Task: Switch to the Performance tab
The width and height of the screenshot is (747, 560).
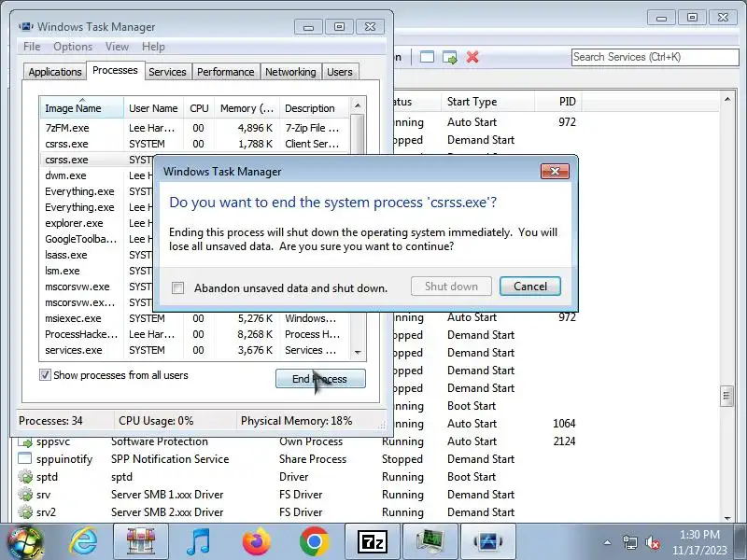Action: (225, 72)
